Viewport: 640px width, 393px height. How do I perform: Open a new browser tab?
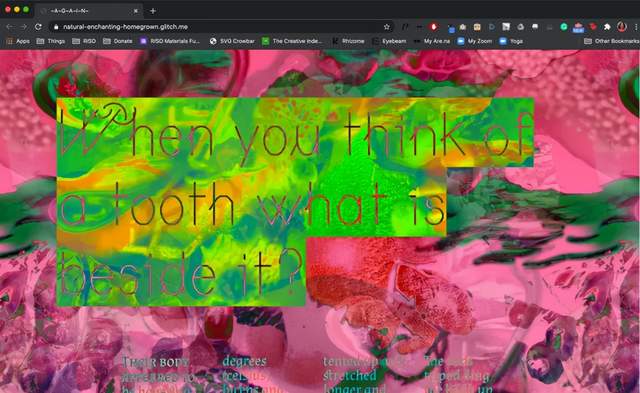pos(153,11)
